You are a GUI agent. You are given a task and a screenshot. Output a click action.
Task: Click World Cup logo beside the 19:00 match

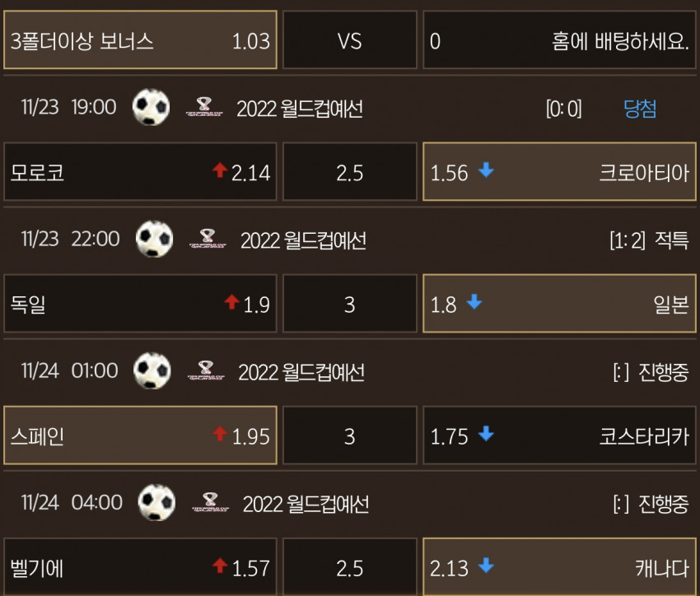click(204, 107)
